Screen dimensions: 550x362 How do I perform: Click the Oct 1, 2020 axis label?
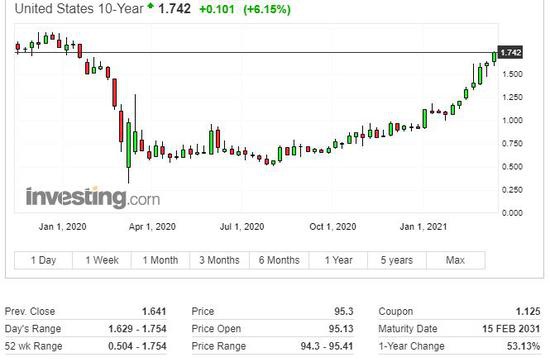333,227
